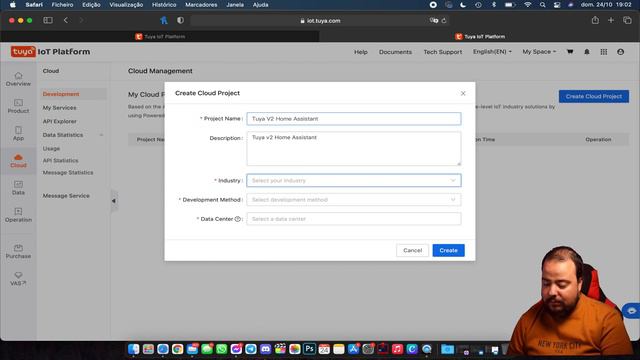640x360 pixels.
Task: Open Safari Histórico menu
Action: tap(164, 5)
